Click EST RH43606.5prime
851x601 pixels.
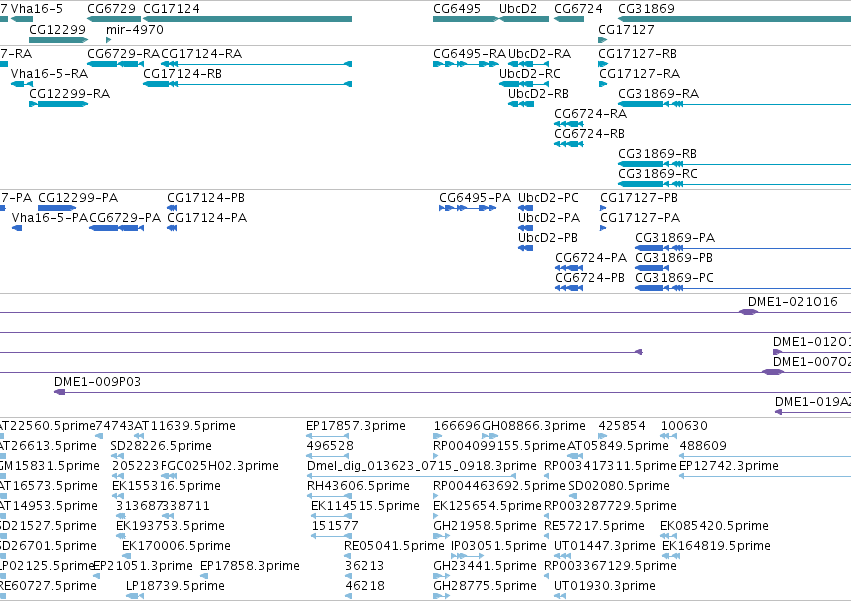tap(358, 486)
